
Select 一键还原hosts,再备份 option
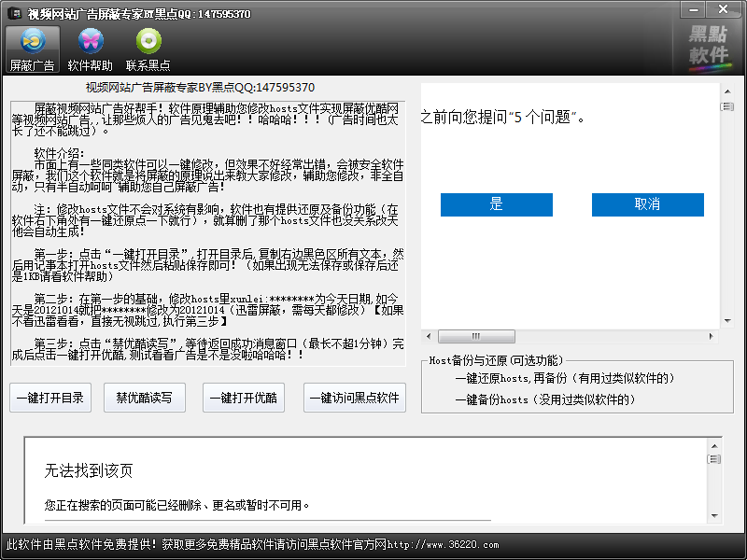[x=565, y=379]
